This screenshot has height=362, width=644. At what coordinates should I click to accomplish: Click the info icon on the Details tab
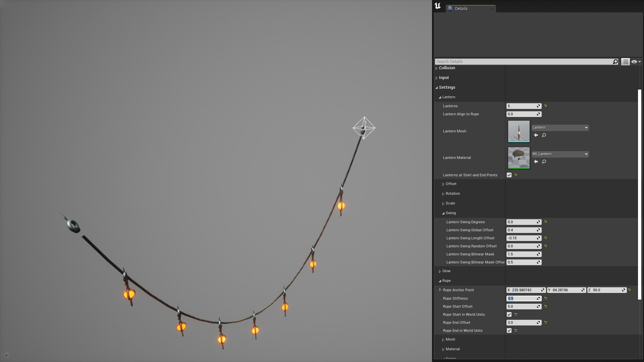pyautogui.click(x=450, y=8)
